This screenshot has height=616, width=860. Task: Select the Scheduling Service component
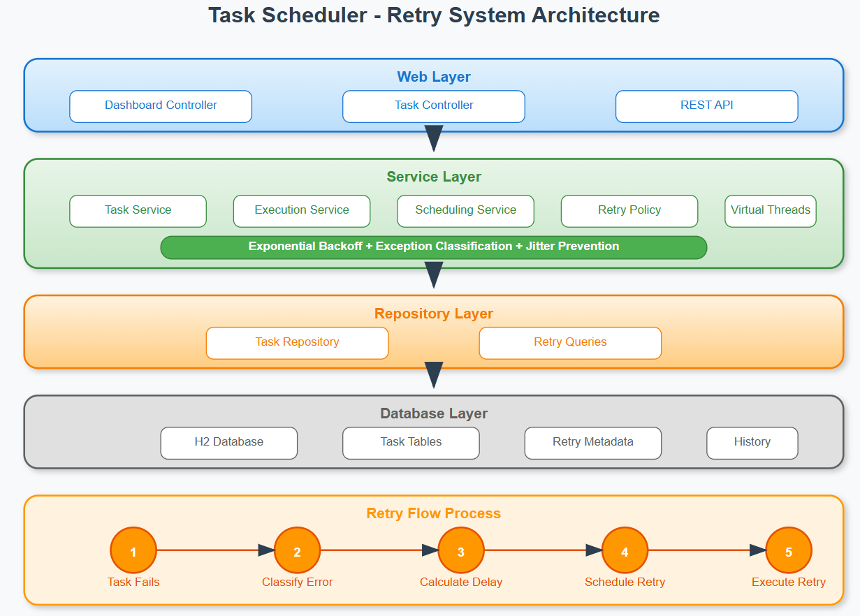[x=465, y=211]
